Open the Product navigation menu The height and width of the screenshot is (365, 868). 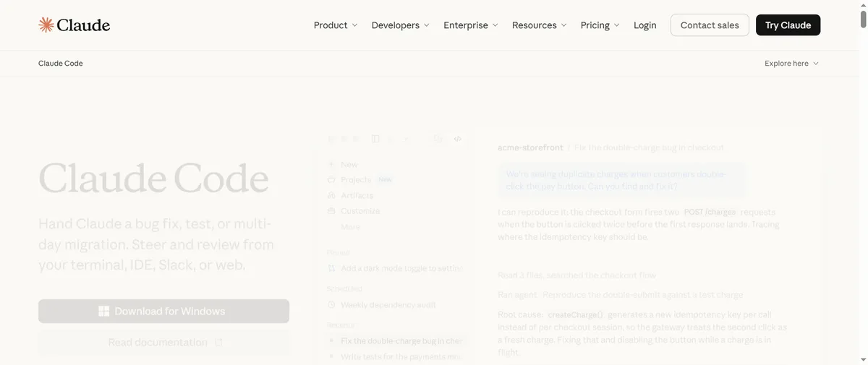click(336, 25)
